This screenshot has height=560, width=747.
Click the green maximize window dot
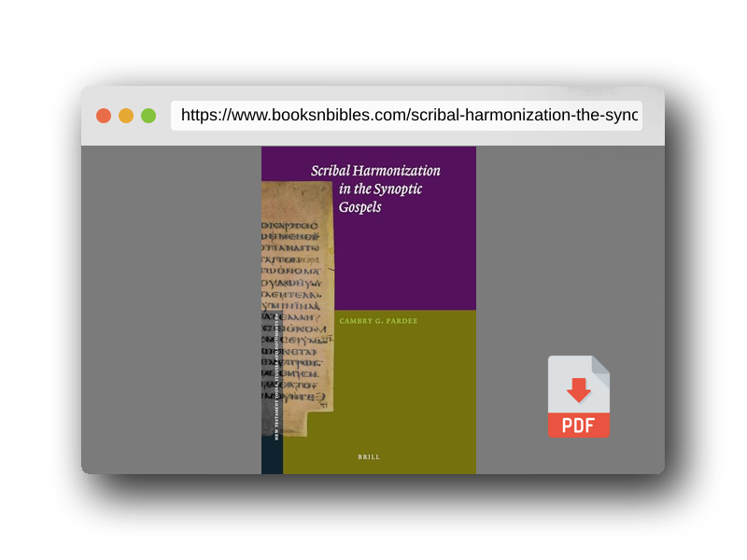point(148,116)
